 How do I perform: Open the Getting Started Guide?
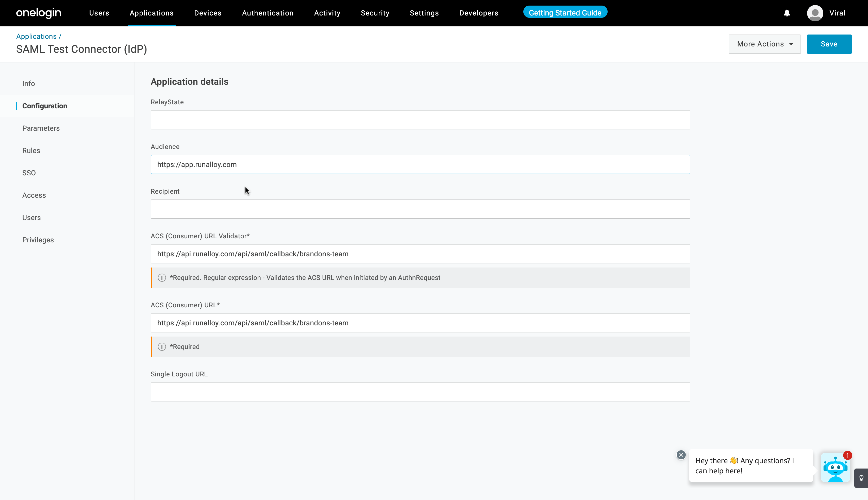[565, 13]
